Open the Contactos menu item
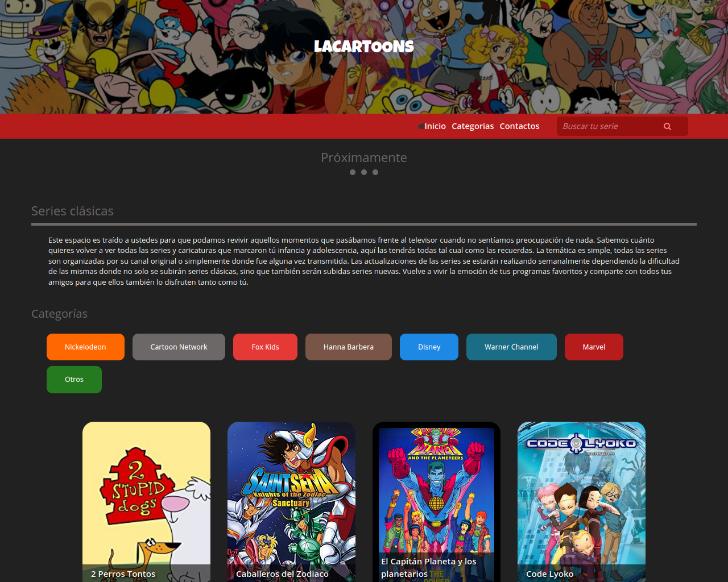The image size is (728, 582). pos(519,126)
